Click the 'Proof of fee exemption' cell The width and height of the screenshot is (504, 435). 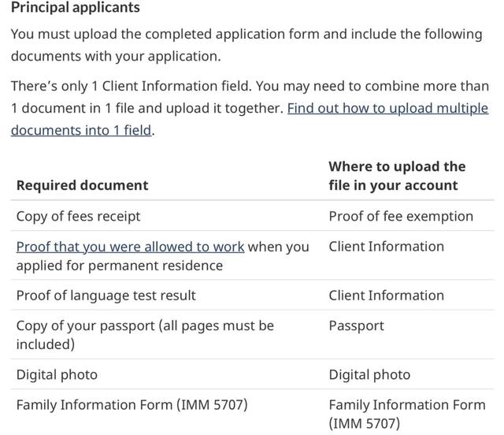(x=401, y=216)
